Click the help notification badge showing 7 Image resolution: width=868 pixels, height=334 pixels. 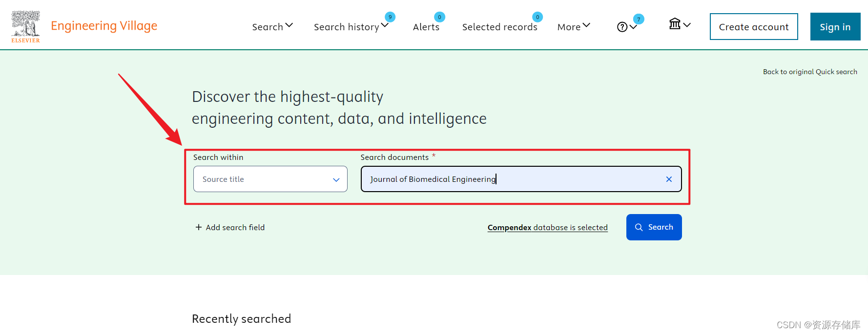coord(639,20)
